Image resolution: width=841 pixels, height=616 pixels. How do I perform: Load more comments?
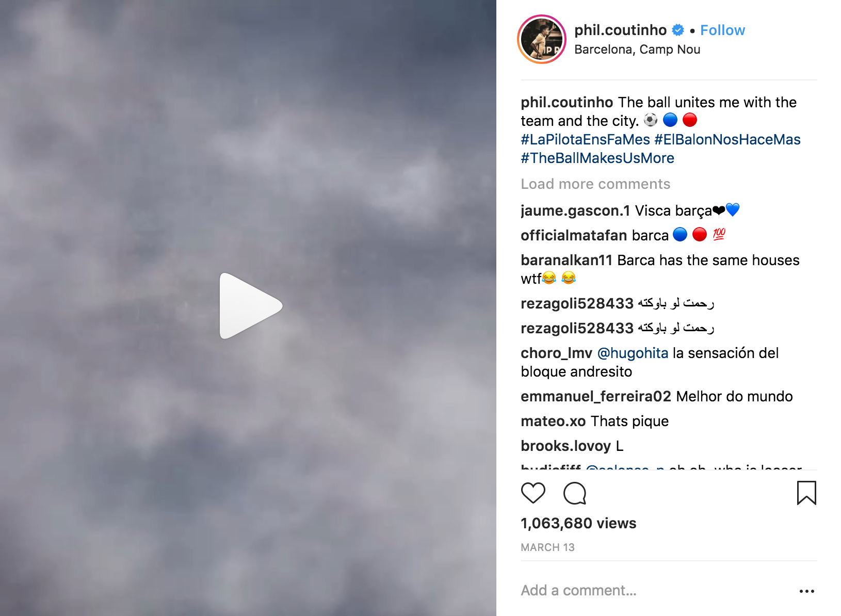pyautogui.click(x=595, y=184)
